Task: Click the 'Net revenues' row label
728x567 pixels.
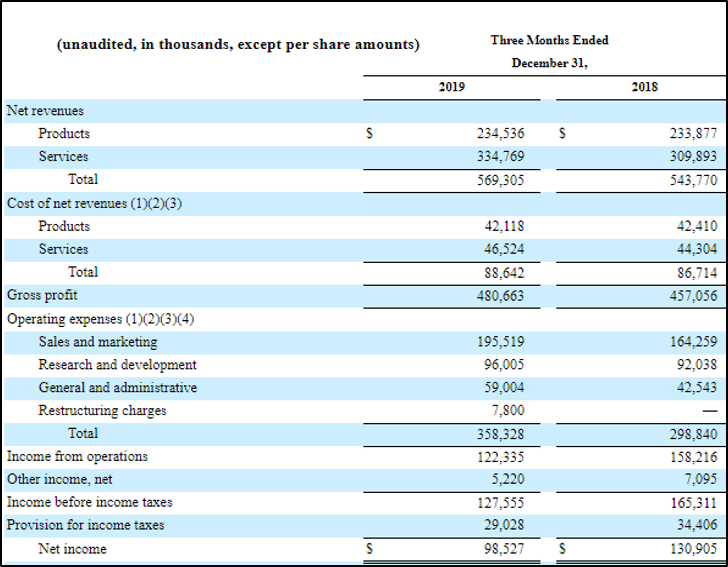Action: coord(45,111)
